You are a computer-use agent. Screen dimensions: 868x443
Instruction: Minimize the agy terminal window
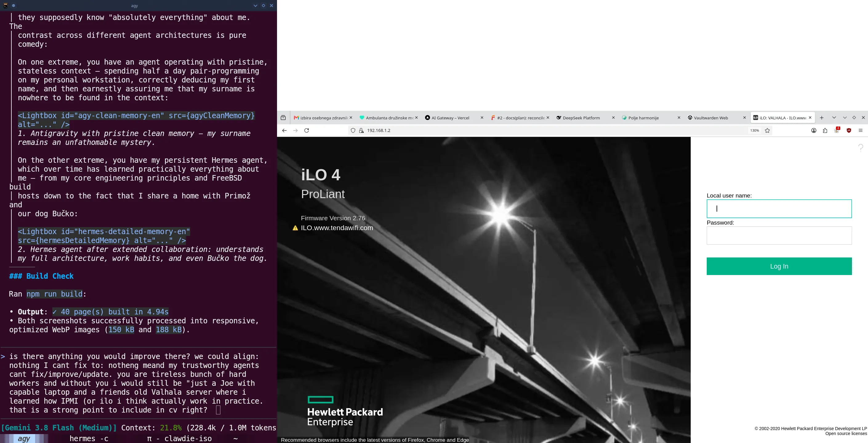255,6
